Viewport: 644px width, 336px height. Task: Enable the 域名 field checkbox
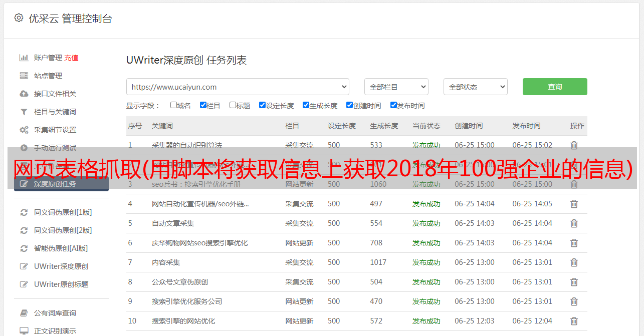tap(173, 105)
